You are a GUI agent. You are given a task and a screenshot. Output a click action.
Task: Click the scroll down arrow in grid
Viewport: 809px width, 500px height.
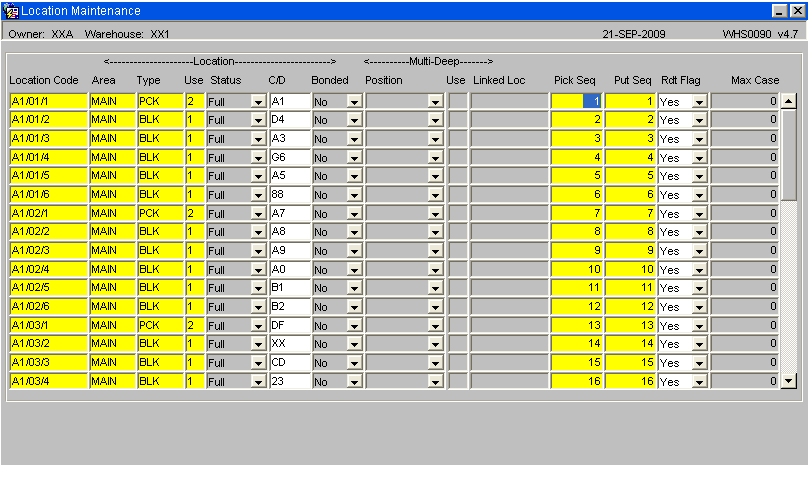click(788, 381)
